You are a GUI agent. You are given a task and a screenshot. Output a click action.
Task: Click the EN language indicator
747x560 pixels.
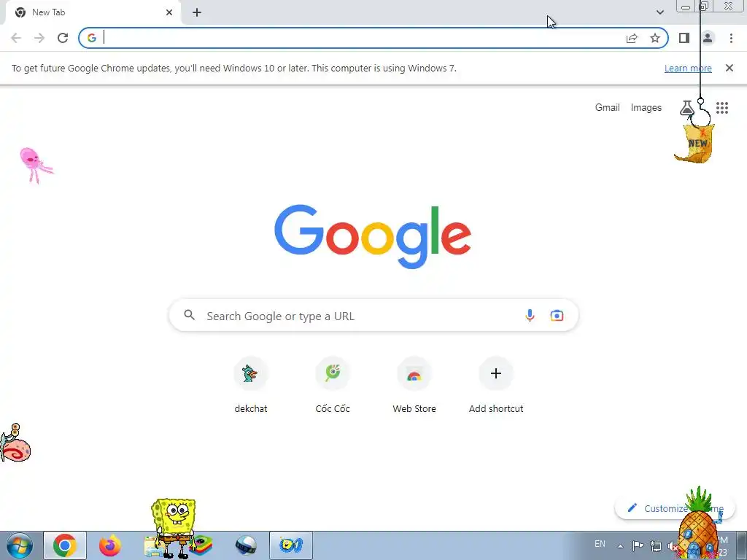pos(600,544)
